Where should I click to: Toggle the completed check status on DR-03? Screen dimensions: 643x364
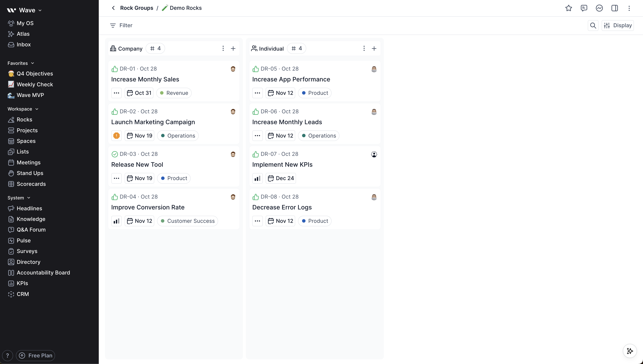tap(115, 154)
